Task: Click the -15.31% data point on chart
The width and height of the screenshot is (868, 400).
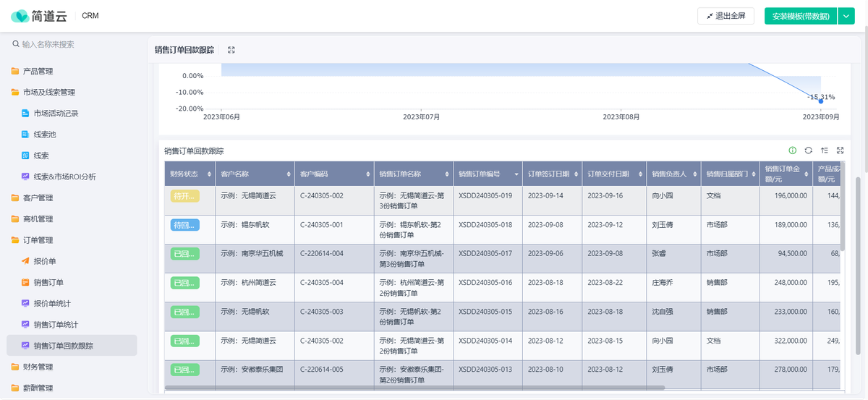Action: (x=821, y=101)
